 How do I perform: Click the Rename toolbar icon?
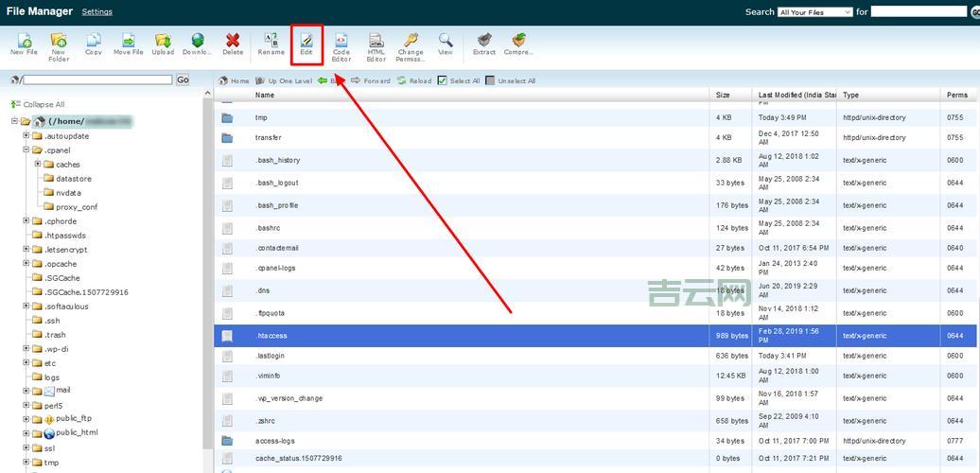[271, 44]
